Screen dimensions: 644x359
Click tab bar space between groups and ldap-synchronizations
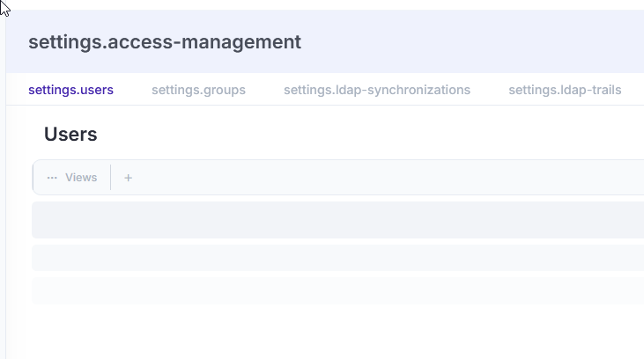click(264, 90)
